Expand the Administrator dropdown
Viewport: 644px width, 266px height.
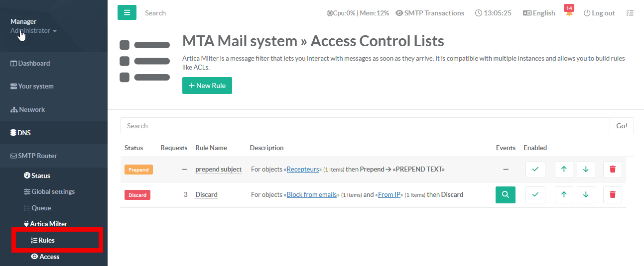pyautogui.click(x=33, y=31)
